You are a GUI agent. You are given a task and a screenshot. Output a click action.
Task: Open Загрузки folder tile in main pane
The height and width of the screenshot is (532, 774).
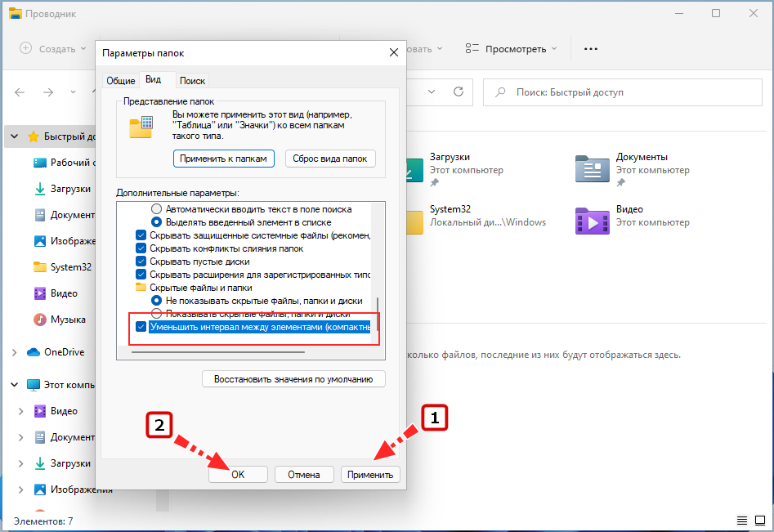[x=454, y=169]
